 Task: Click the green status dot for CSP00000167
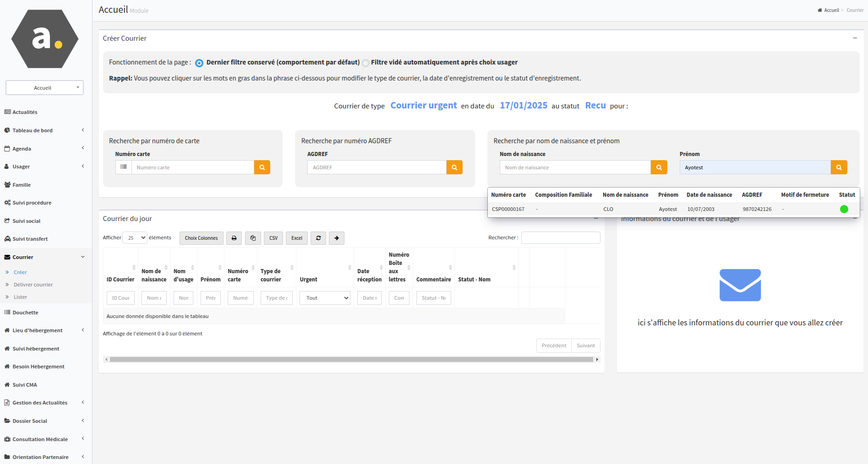[x=844, y=209]
